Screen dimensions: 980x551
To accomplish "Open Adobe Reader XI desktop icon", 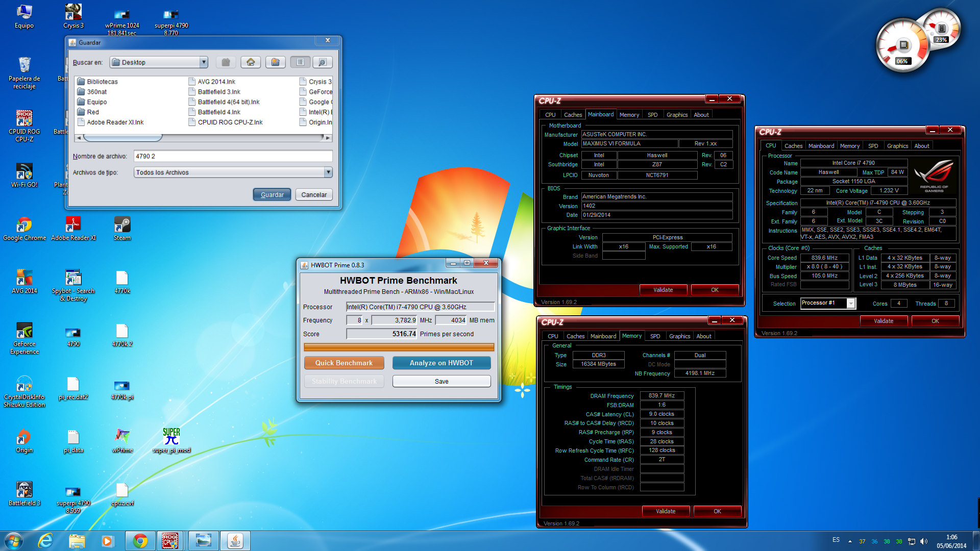I will coord(73,229).
